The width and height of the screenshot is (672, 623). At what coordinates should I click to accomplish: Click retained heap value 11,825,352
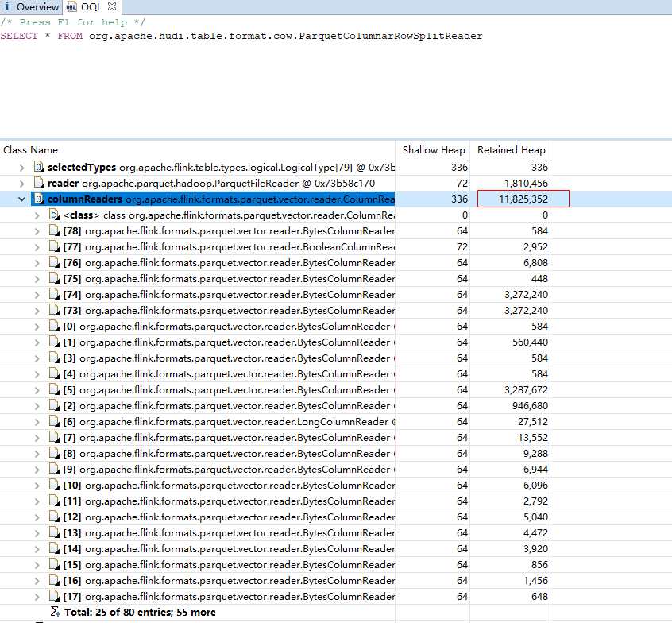click(523, 199)
